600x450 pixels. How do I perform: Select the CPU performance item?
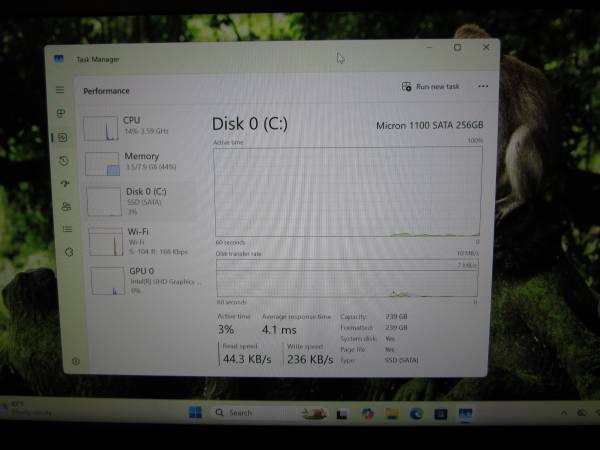(140, 126)
